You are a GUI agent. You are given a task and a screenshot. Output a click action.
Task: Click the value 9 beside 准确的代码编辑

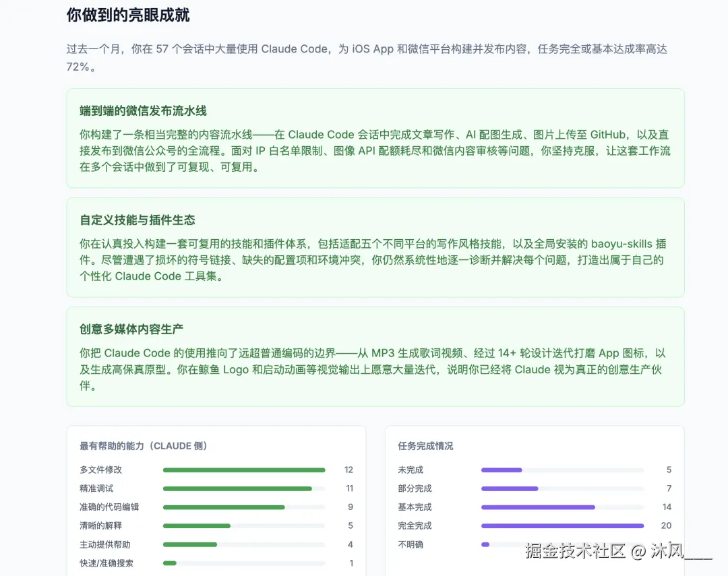click(x=351, y=507)
